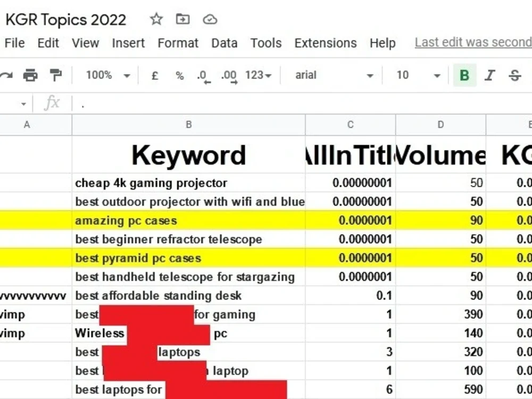This screenshot has height=399, width=532.
Task: Select column C header
Action: (351, 125)
